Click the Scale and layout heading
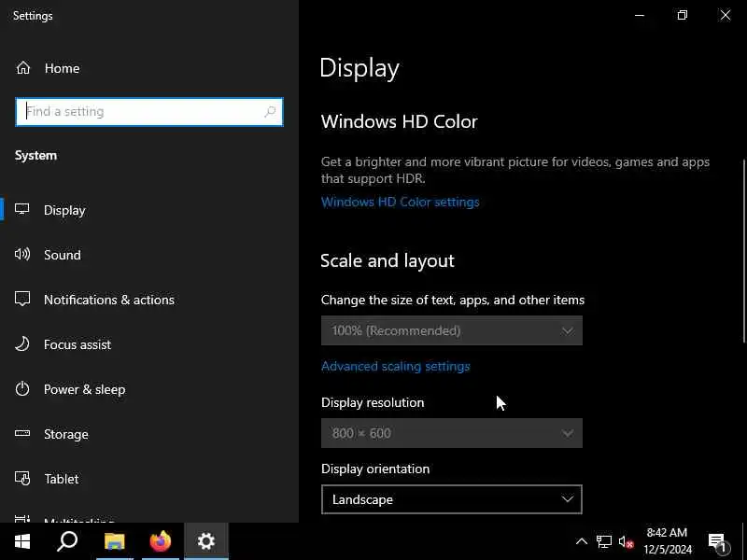This screenshot has height=560, width=747. (388, 261)
